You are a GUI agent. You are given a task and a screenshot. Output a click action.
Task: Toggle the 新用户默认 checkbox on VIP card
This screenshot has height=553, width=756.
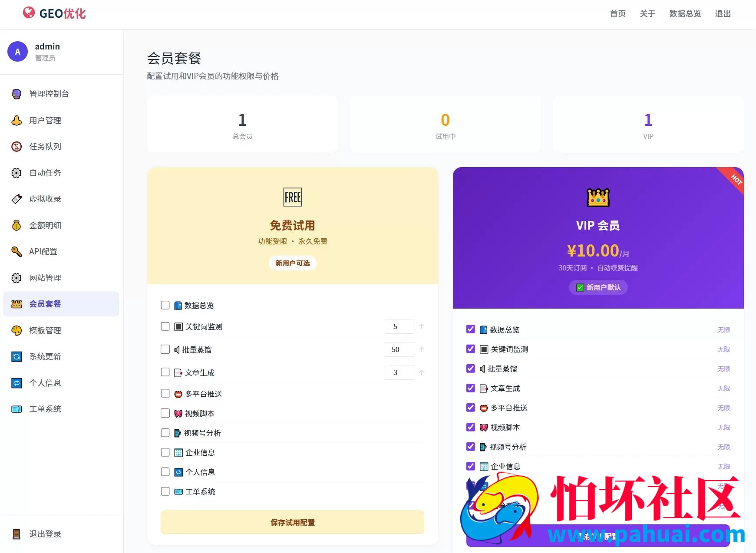coord(580,287)
